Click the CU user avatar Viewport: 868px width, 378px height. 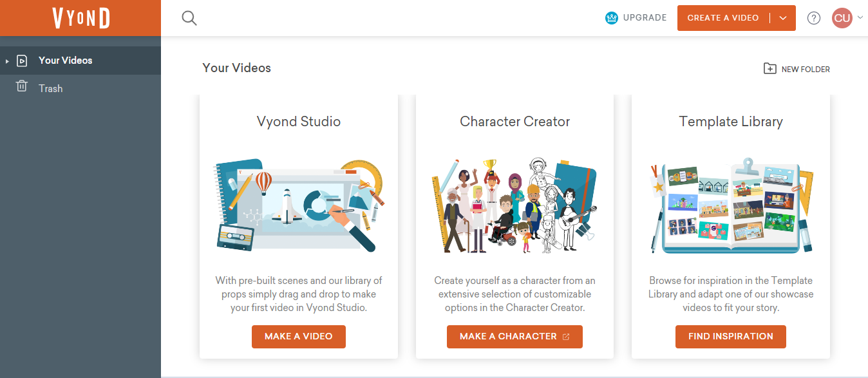[x=842, y=18]
